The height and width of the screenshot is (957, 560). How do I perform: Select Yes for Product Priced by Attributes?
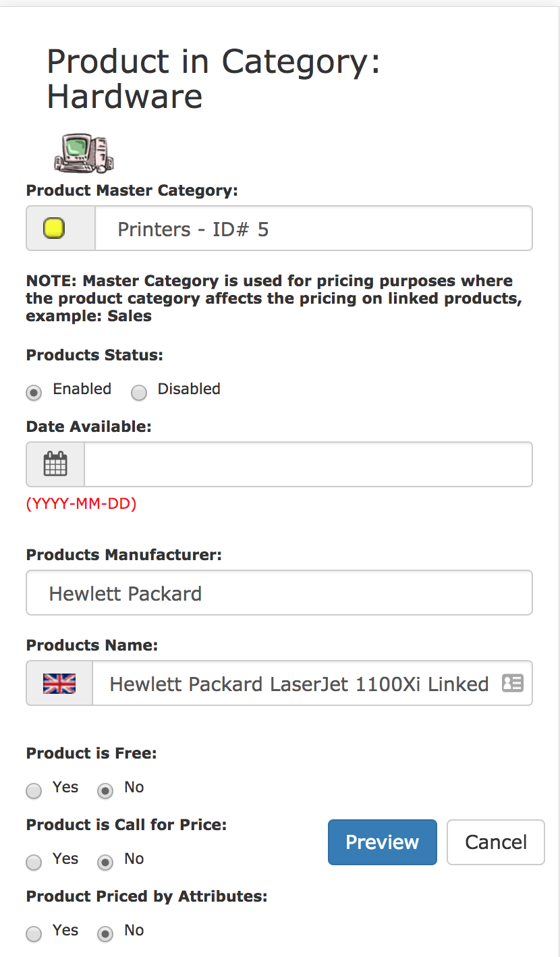[x=34, y=934]
